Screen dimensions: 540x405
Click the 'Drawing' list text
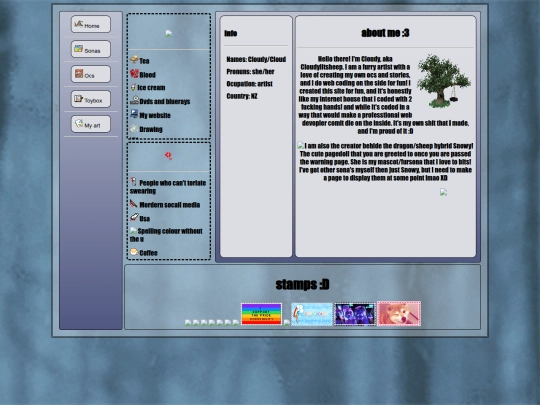151,129
